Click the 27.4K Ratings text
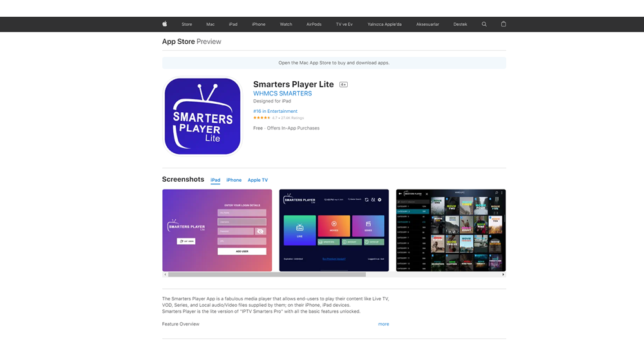The height and width of the screenshot is (361, 644). click(292, 118)
